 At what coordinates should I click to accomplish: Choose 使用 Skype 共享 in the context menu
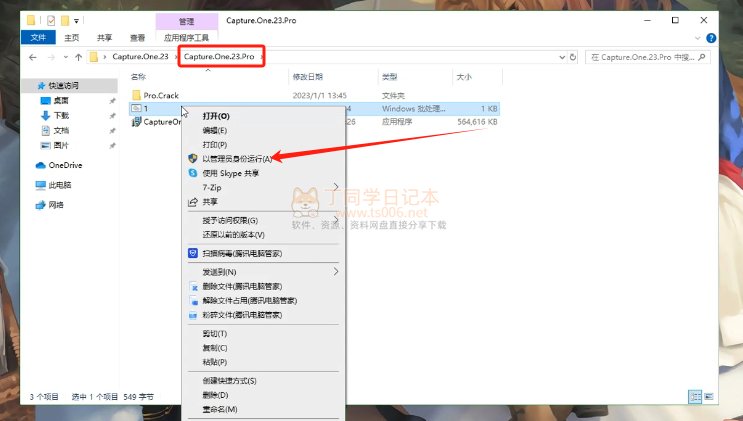point(231,173)
